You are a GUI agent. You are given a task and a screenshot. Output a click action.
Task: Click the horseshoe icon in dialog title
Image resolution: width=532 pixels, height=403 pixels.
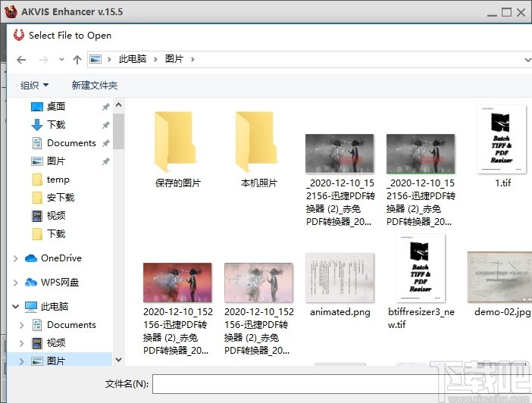click(19, 35)
